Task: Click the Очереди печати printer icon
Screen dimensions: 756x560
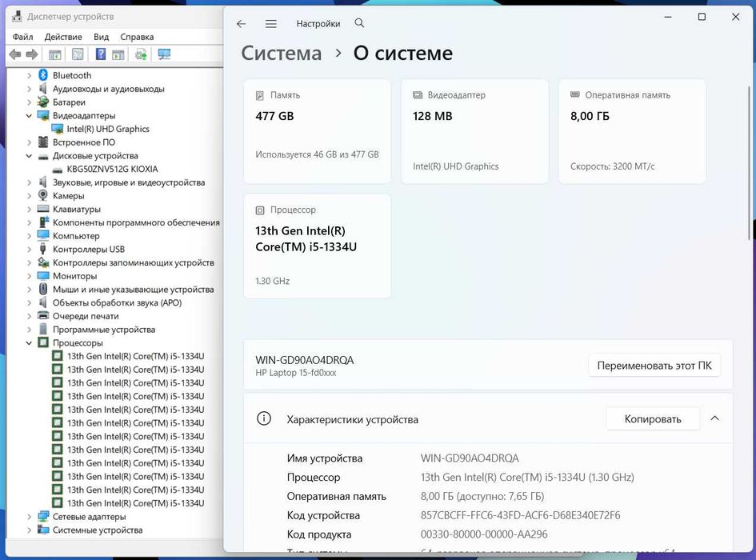Action: pos(43,316)
